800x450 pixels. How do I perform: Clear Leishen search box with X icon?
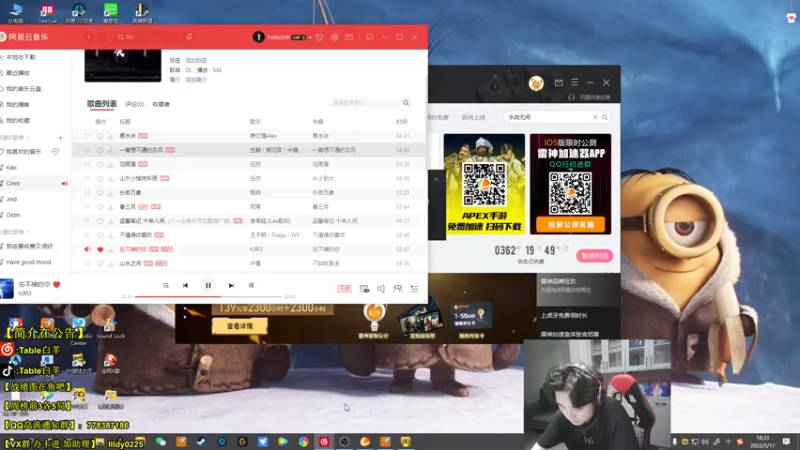click(x=595, y=117)
